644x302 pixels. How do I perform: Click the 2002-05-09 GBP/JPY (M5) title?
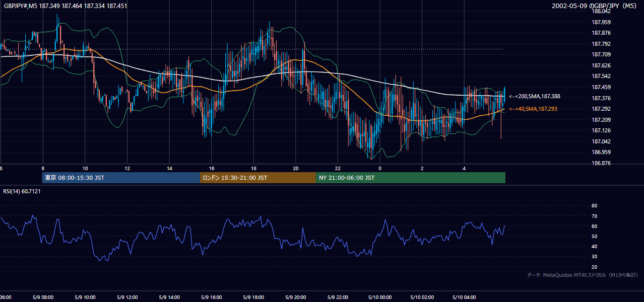(x=595, y=6)
